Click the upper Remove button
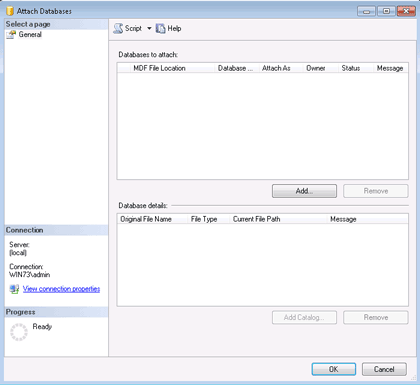 click(x=376, y=191)
